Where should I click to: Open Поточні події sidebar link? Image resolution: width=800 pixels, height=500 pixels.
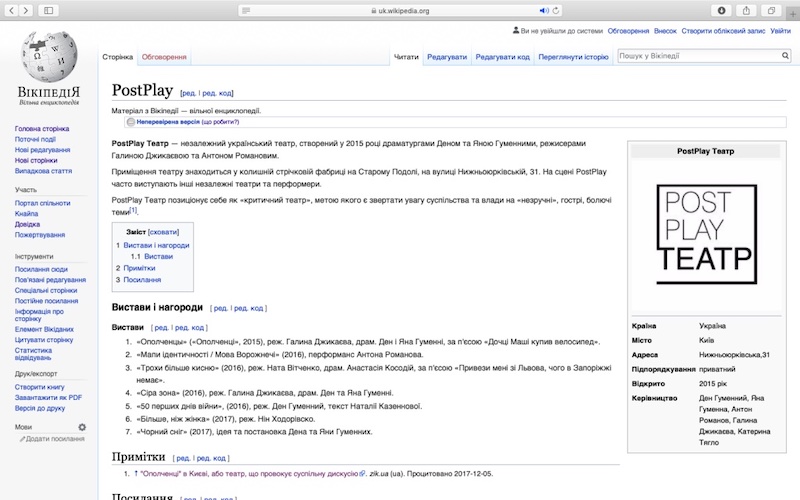pyautogui.click(x=35, y=139)
